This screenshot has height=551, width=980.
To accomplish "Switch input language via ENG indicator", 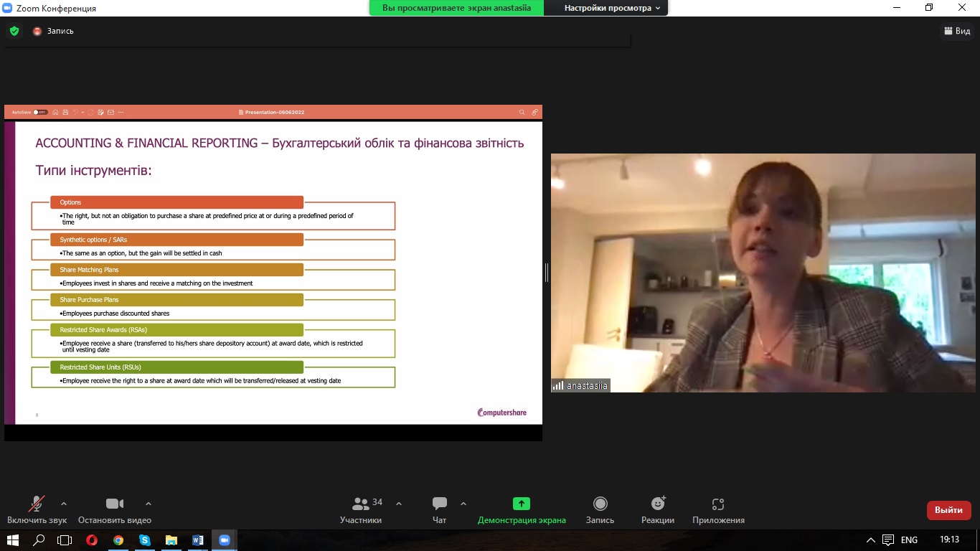I will pos(909,540).
